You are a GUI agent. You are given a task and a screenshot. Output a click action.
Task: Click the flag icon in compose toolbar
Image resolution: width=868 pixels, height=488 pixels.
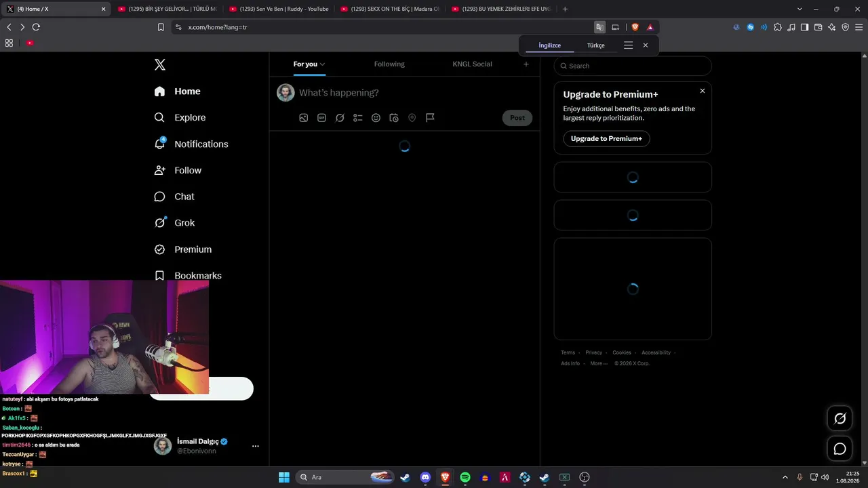430,118
